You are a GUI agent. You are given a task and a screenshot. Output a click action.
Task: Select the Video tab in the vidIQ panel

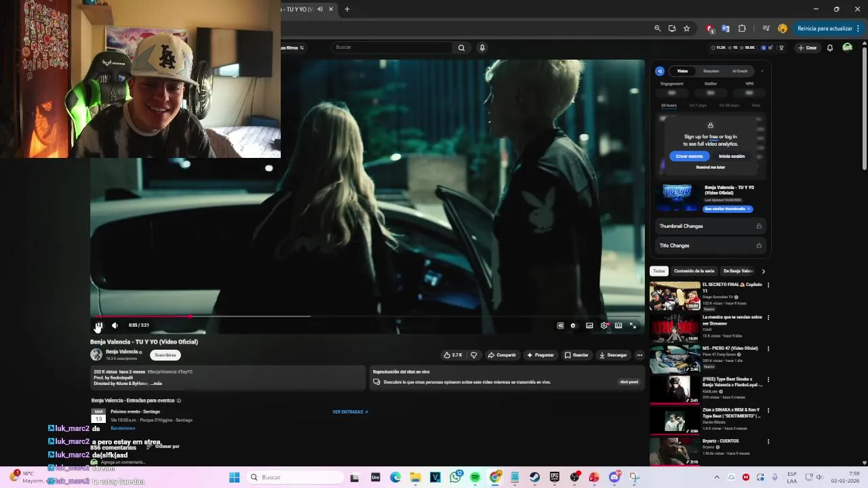(682, 70)
